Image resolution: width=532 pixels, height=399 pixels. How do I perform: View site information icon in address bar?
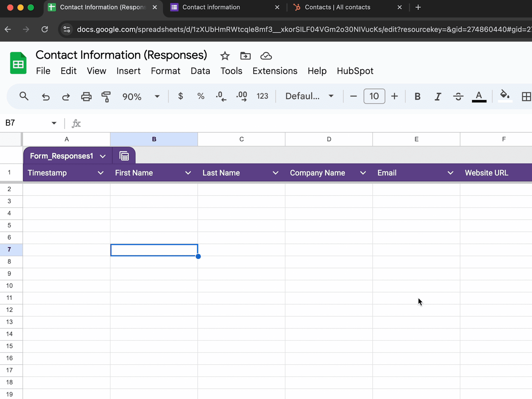click(67, 29)
